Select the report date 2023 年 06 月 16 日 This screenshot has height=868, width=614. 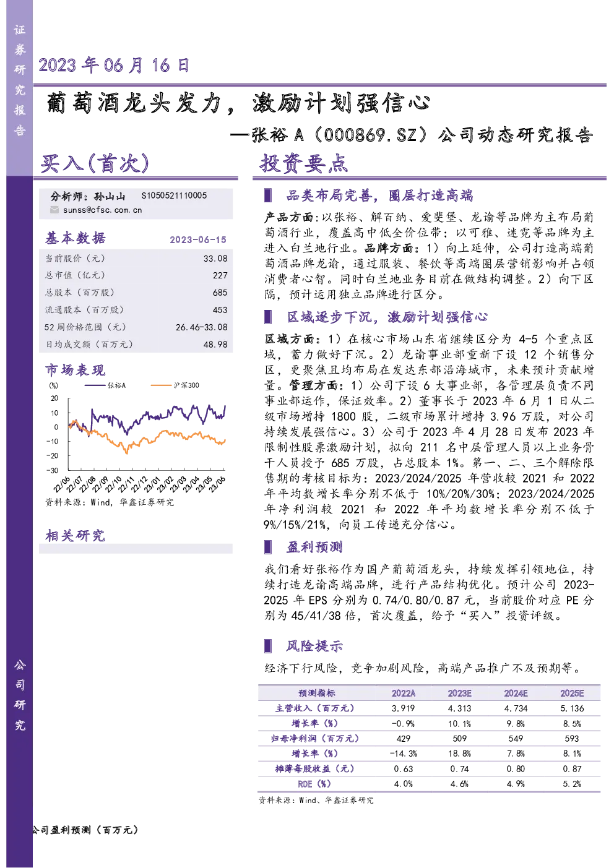coord(114,65)
